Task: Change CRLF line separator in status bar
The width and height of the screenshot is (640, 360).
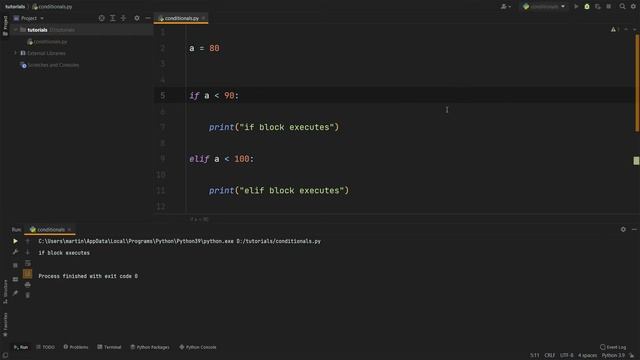Action: tap(549, 356)
